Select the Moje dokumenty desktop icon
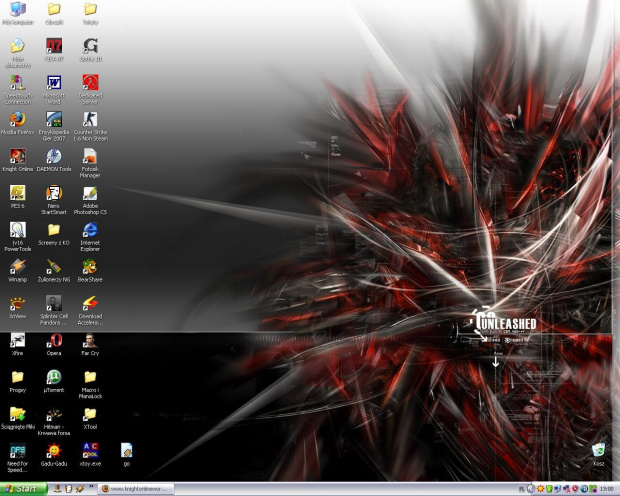The image size is (620, 496). [18, 53]
